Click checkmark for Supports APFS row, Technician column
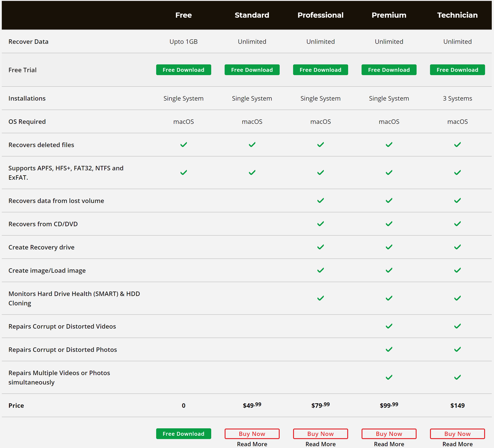This screenshot has width=494, height=448. 458,173
